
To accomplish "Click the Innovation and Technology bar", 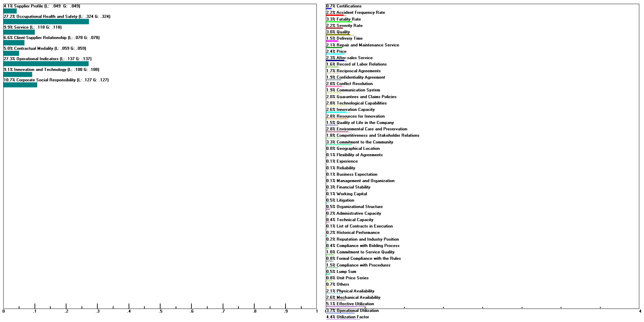I will point(18,74).
